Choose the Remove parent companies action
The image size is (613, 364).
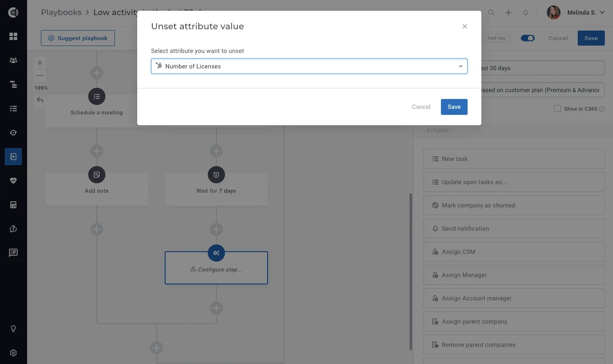tap(514, 345)
